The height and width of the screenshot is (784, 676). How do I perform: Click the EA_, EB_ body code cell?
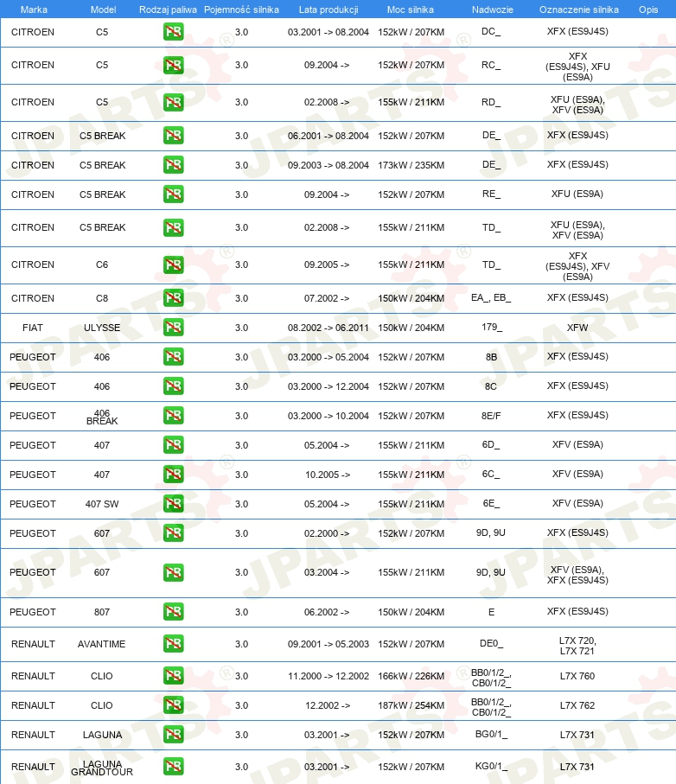click(491, 298)
